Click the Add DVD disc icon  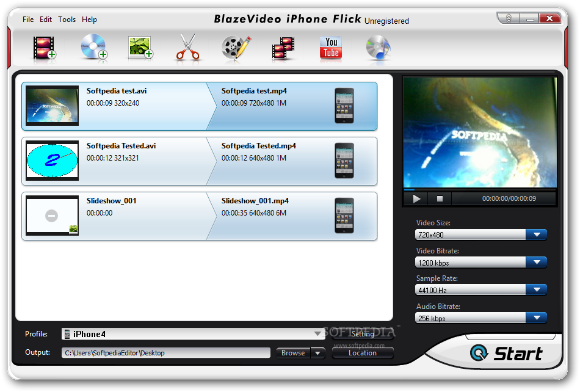[94, 47]
